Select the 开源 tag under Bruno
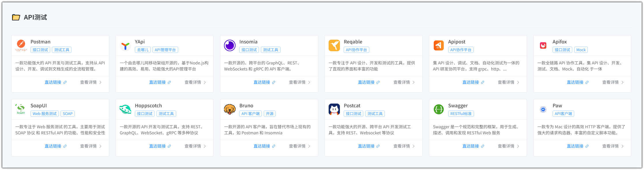Image resolution: width=644 pixels, height=170 pixels. tap(270, 114)
